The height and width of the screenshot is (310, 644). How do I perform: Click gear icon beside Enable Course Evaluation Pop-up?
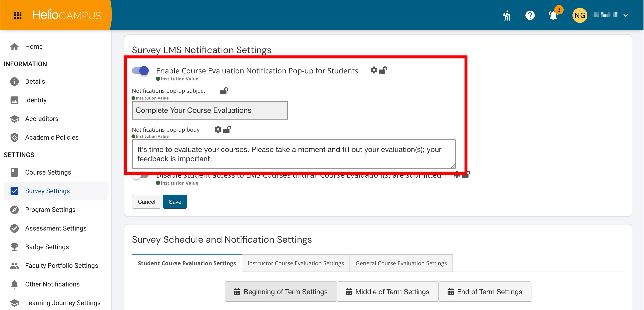(x=374, y=70)
